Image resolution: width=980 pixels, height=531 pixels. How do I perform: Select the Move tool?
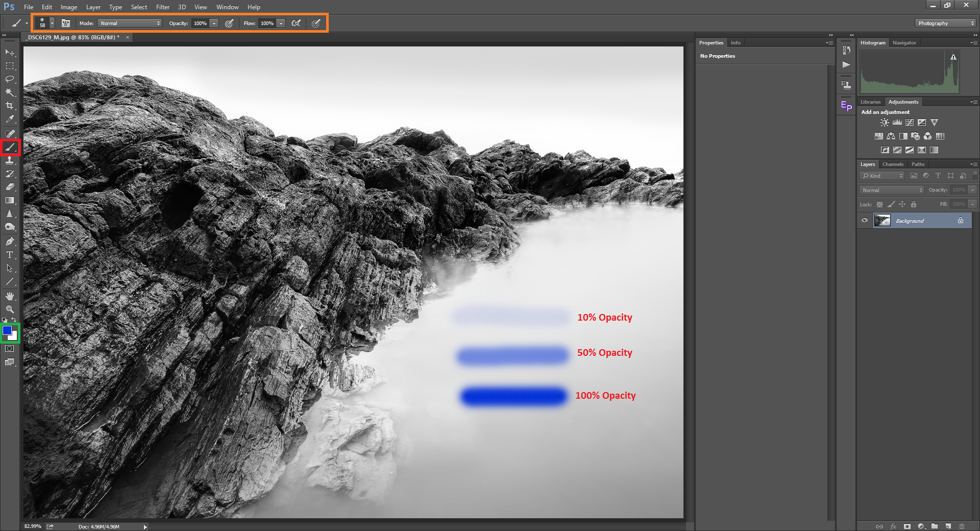click(x=10, y=53)
